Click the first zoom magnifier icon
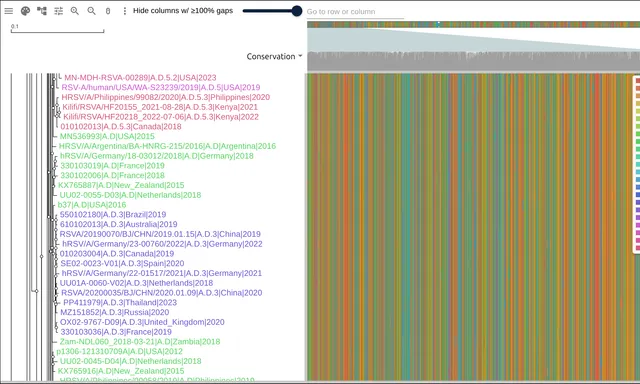This screenshot has width=640, height=384. click(x=75, y=11)
